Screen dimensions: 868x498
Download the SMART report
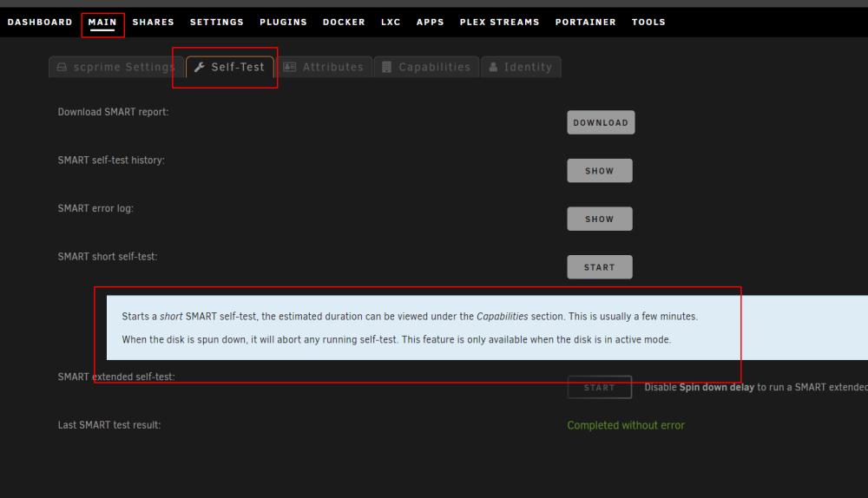tap(601, 122)
